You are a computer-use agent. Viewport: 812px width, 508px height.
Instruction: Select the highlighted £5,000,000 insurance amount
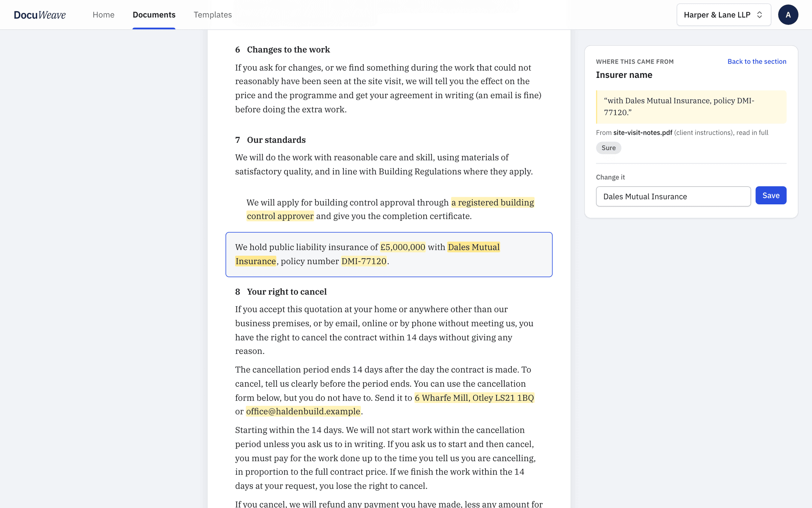pos(403,247)
